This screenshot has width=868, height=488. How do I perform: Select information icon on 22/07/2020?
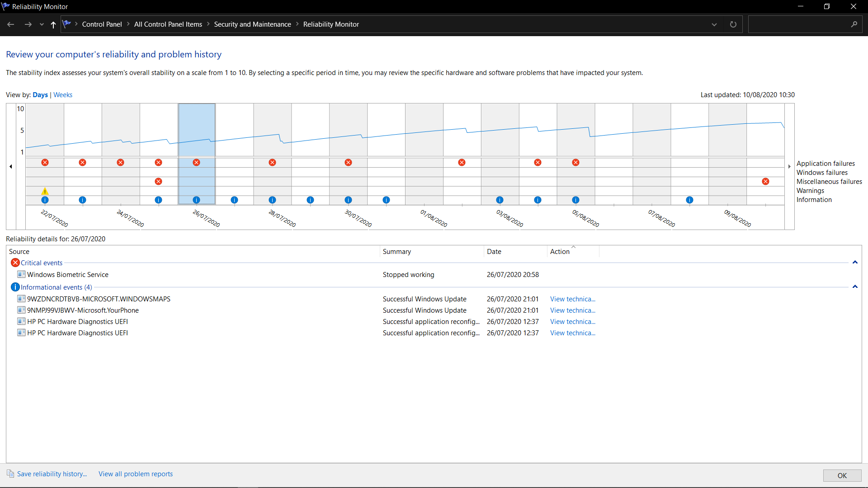point(45,200)
